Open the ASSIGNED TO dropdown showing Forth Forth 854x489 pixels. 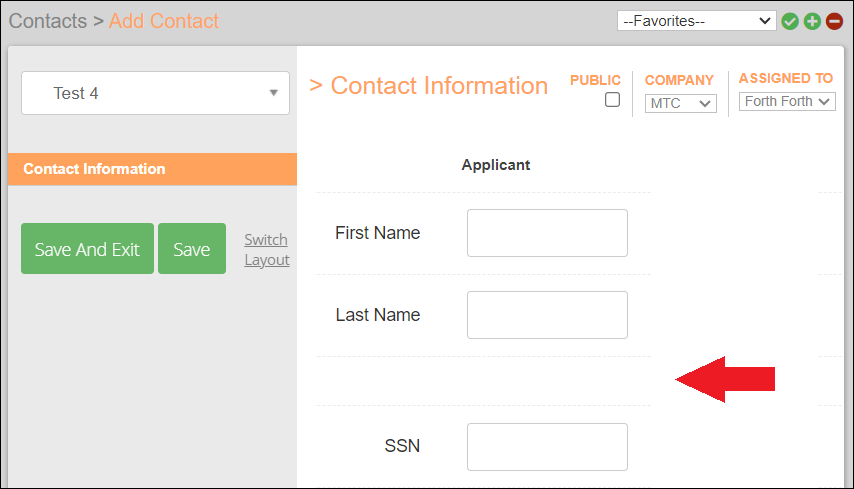[x=787, y=101]
